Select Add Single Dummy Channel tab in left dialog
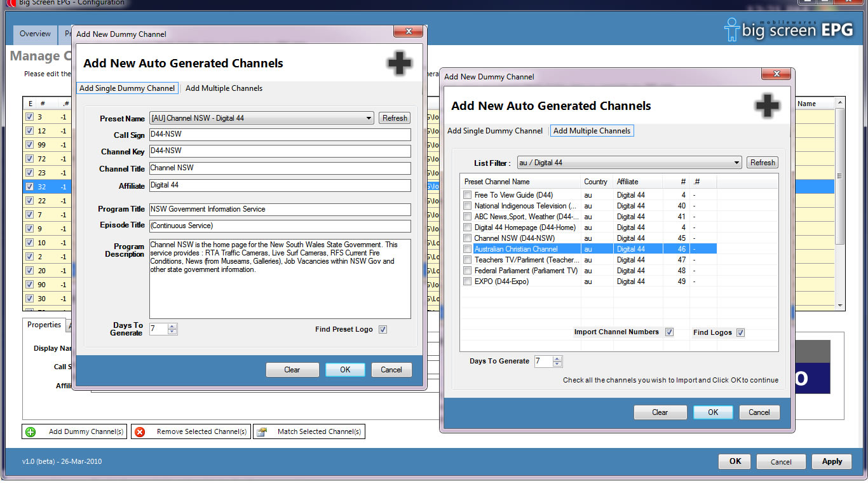 pyautogui.click(x=127, y=88)
